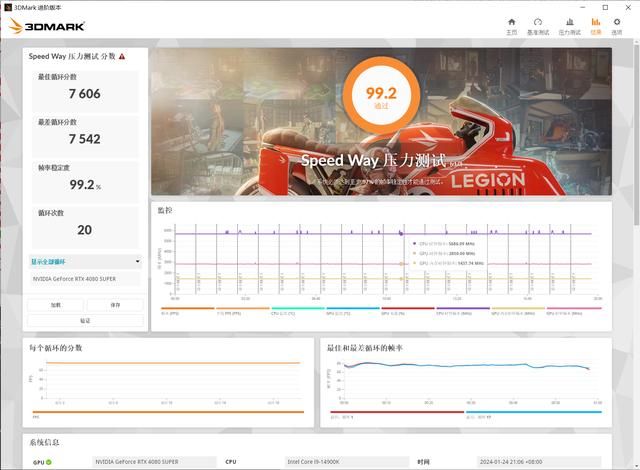This screenshot has width=640, height=470.
Task: Click the 保存 (Save) button
Action: 115,305
